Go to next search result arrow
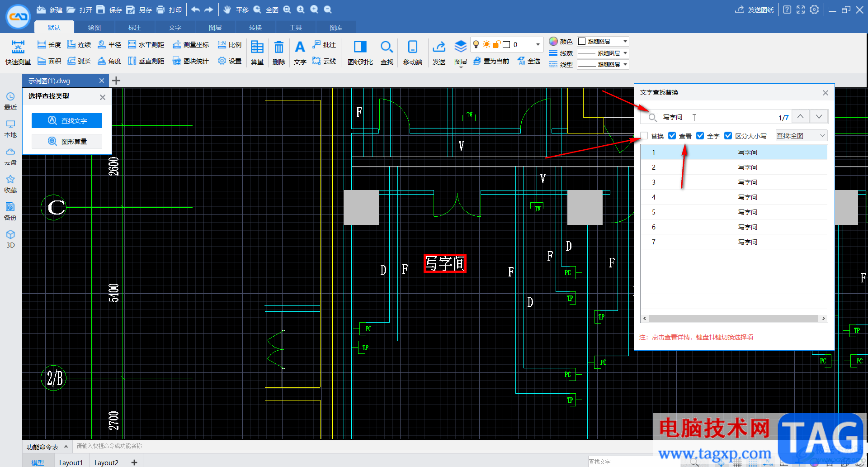The width and height of the screenshot is (868, 467). [x=819, y=117]
